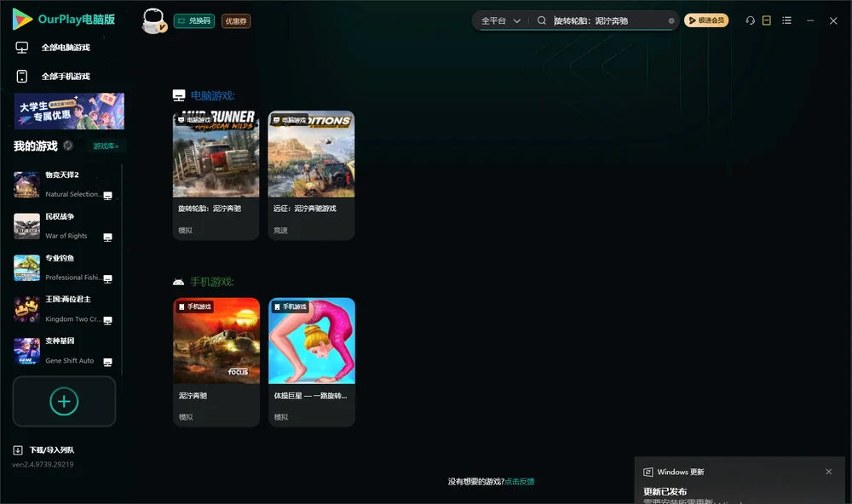
Task: Click the 下载/导入队列 download icon
Action: tap(18, 450)
